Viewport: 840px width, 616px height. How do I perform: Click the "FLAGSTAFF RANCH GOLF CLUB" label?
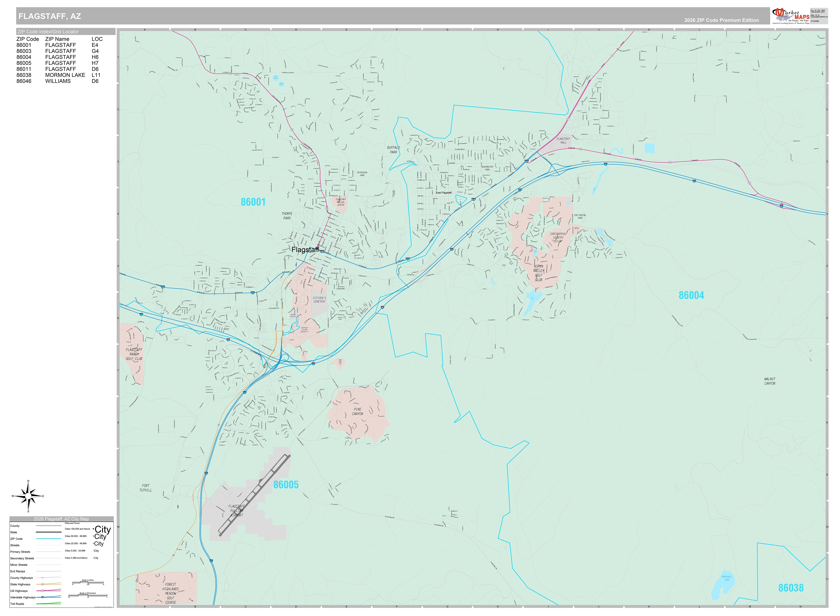pyautogui.click(x=134, y=354)
